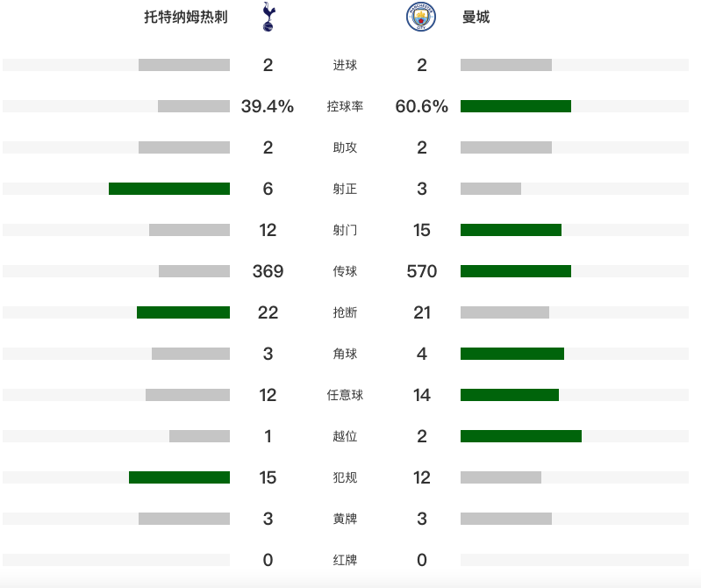Click the 红牌 stat label

345,560
